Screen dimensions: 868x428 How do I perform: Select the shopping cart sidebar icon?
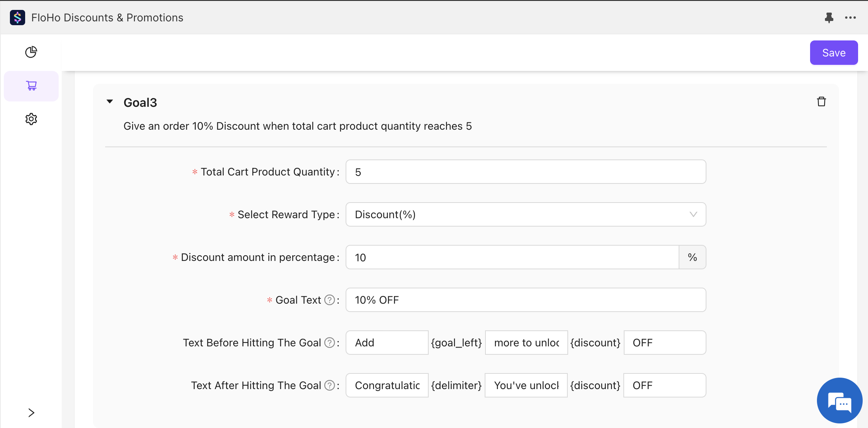tap(31, 86)
